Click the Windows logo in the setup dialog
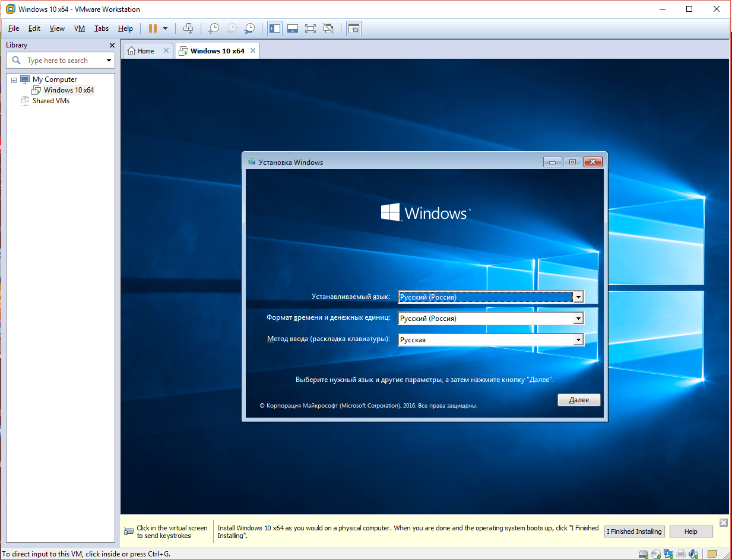This screenshot has height=560, width=732. [391, 213]
